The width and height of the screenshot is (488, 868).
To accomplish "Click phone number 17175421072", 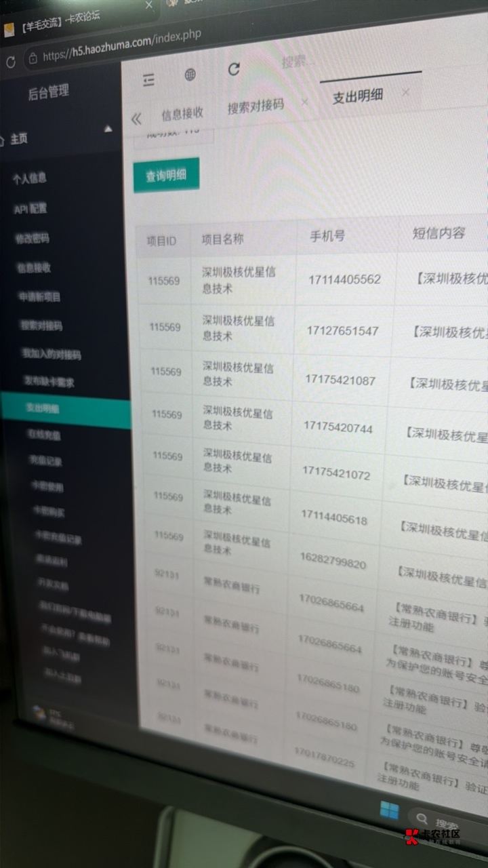I will click(336, 473).
